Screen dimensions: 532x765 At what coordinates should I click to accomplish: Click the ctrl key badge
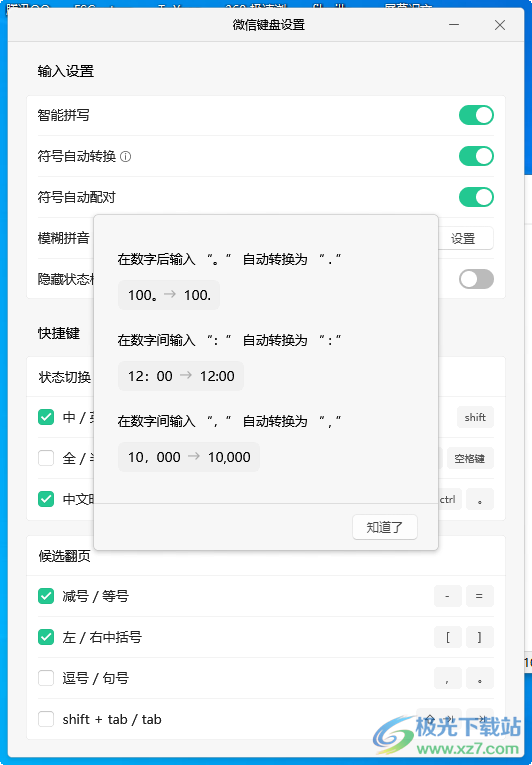point(450,499)
